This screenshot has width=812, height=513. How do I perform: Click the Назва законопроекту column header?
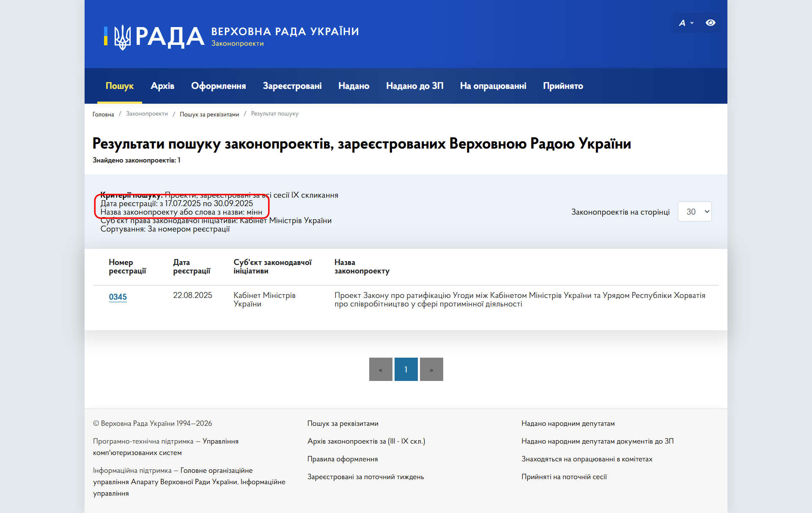pyautogui.click(x=362, y=267)
